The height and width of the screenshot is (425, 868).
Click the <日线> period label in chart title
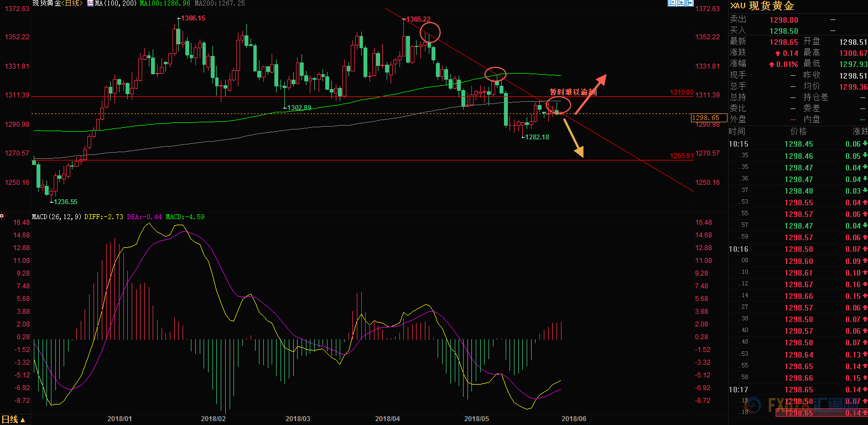tap(72, 3)
